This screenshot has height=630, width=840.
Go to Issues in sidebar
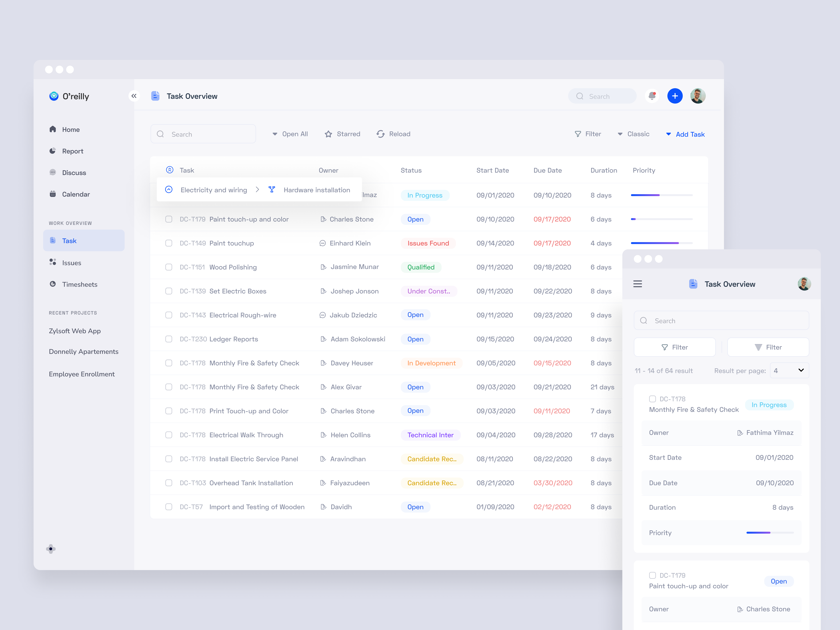[71, 263]
